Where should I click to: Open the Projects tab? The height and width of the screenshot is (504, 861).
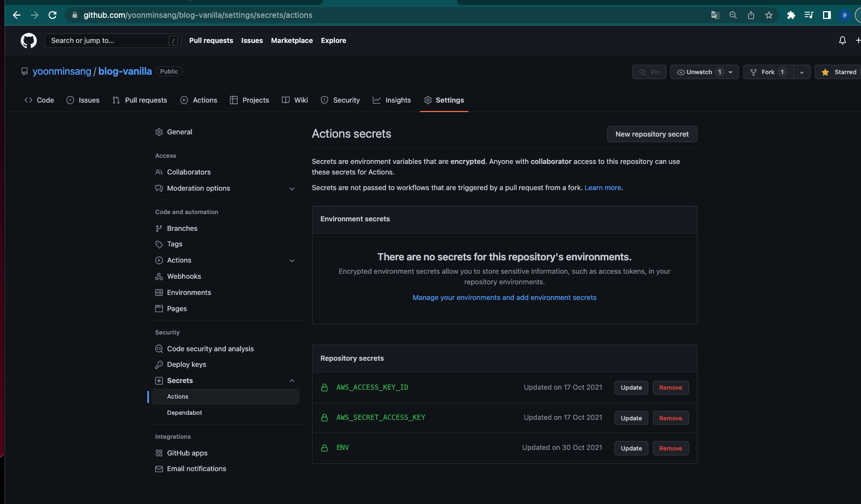(x=249, y=100)
